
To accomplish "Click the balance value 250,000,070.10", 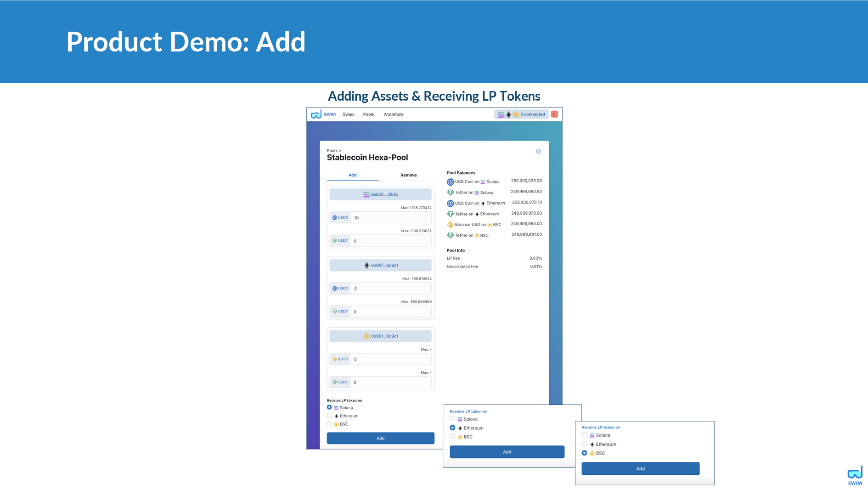I will click(x=527, y=202).
